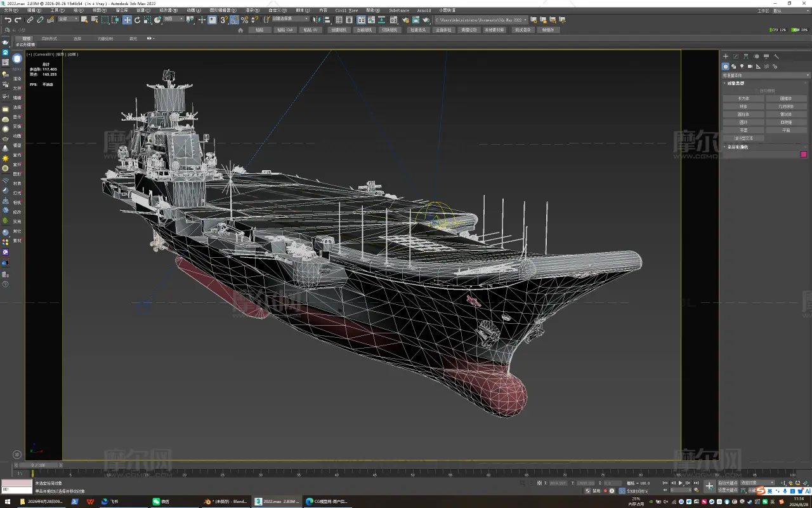Switch to Blender in the Windows taskbar
The image size is (812, 508).
click(x=225, y=502)
